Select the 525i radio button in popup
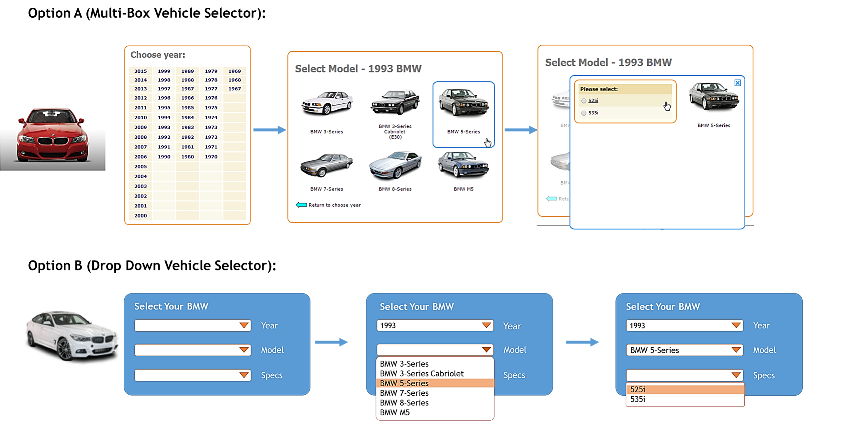868x428 pixels. click(584, 101)
